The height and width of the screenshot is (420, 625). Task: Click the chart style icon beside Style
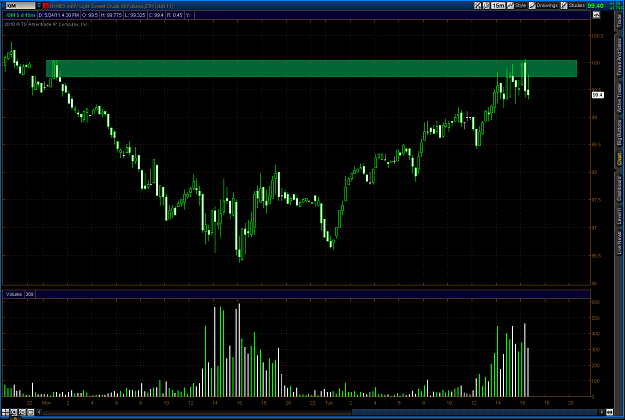click(x=510, y=6)
